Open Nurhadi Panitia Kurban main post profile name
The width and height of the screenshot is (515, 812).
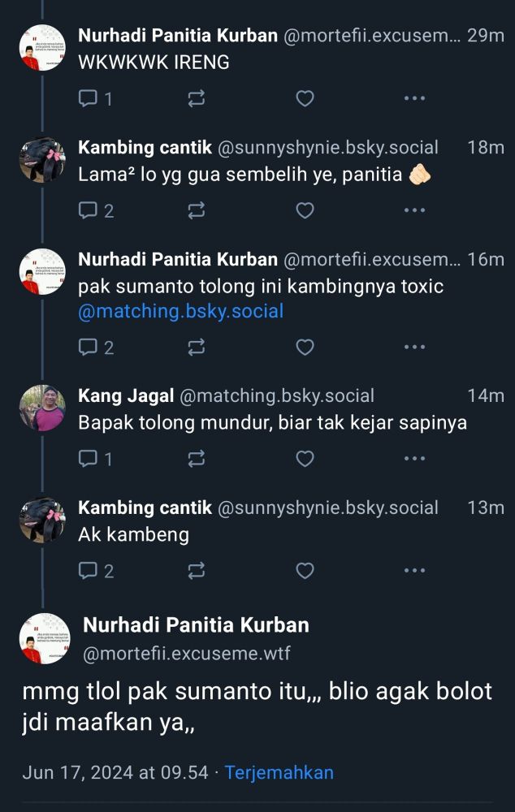click(196, 625)
